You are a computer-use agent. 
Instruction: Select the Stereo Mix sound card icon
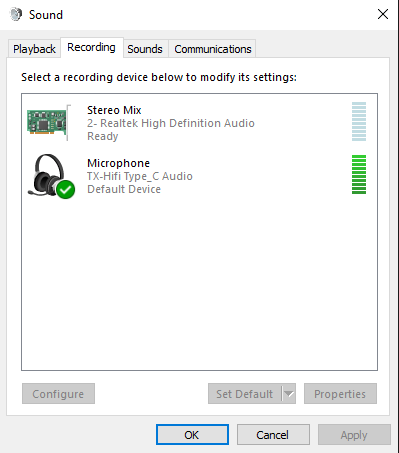click(x=49, y=123)
